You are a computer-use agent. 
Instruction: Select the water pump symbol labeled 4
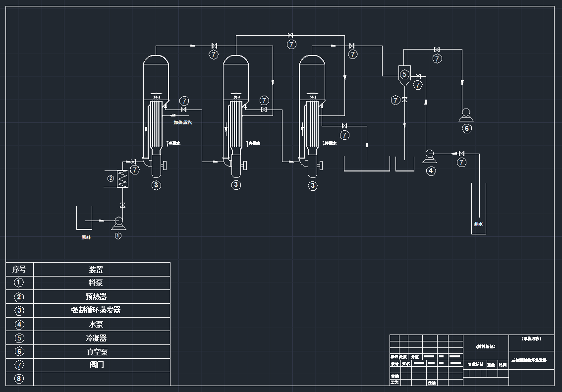[x=429, y=157]
